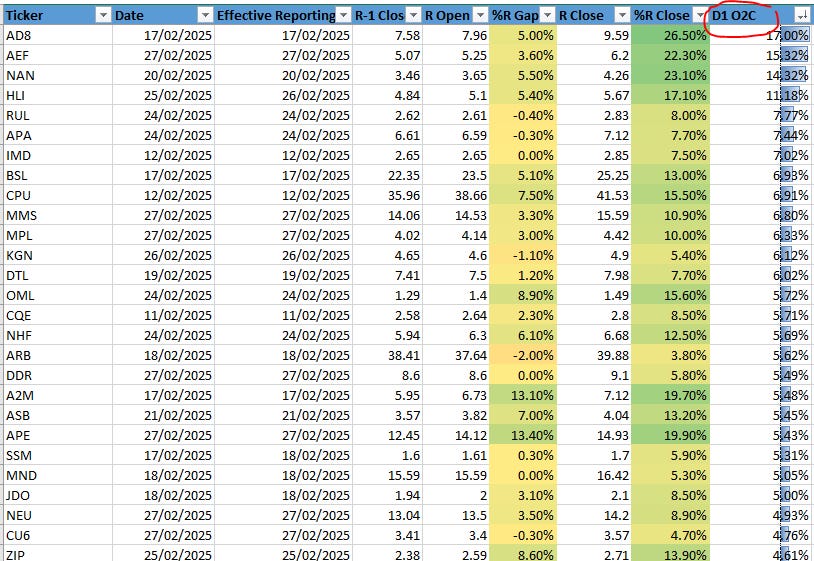Click the 15.32% D1 O2C cell
The width and height of the screenshot is (814, 561).
pos(760,56)
